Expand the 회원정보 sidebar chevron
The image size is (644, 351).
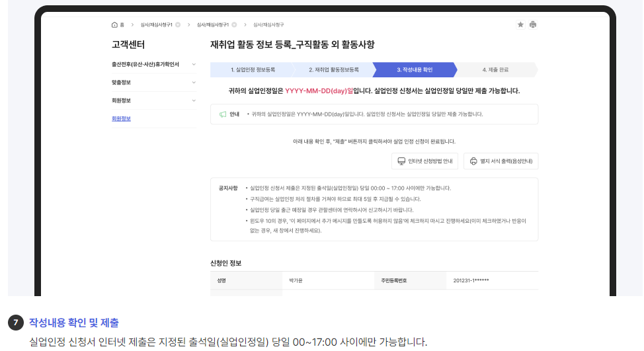(x=194, y=100)
